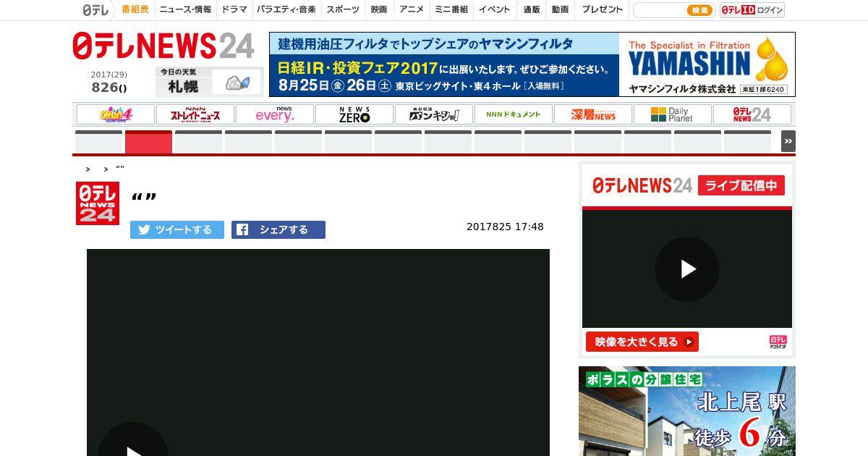Open the Oha!4 program logo

[116, 114]
